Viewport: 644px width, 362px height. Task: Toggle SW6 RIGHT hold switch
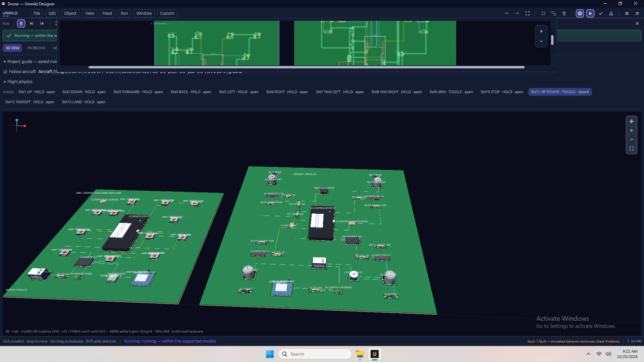coord(287,92)
